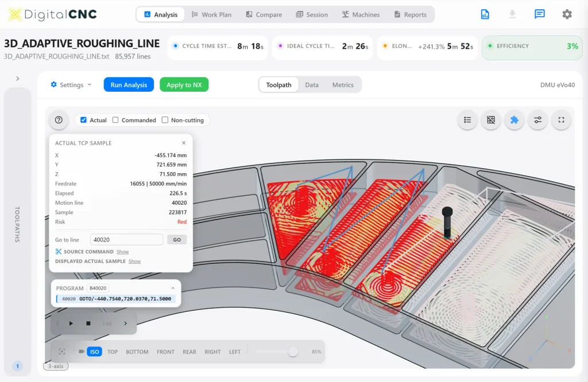Switch to REAR view
The width and height of the screenshot is (588, 382).
click(189, 352)
